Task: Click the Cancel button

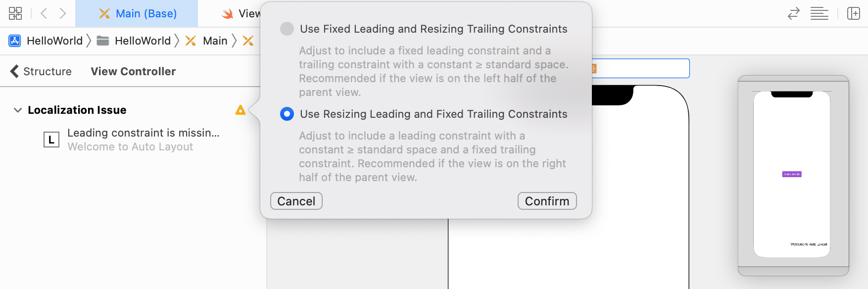Action: point(296,201)
